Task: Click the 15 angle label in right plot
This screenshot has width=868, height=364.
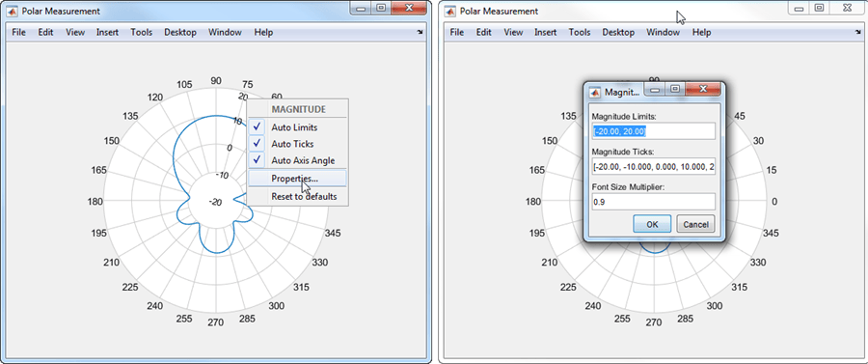Action: 771,171
